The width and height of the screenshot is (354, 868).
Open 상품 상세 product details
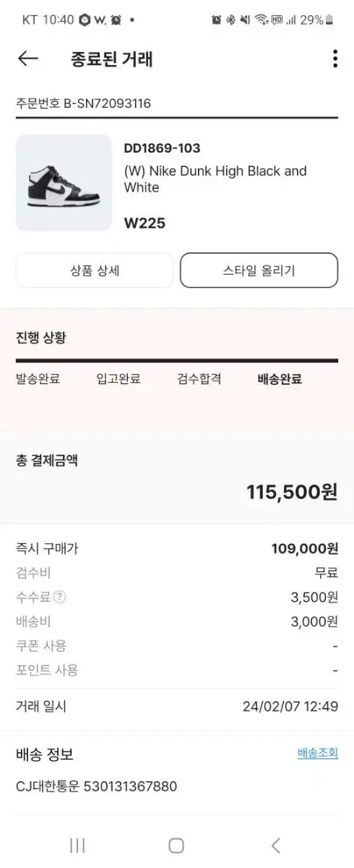coord(95,271)
